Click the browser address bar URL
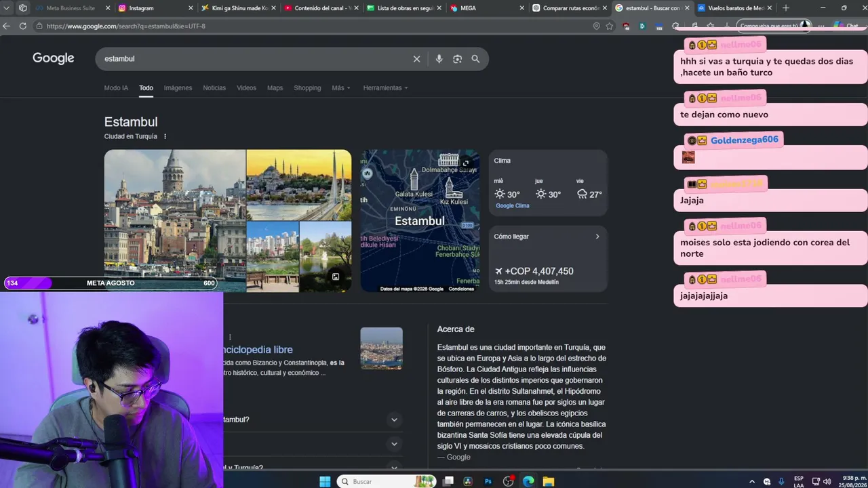The height and width of the screenshot is (488, 868). (x=125, y=26)
